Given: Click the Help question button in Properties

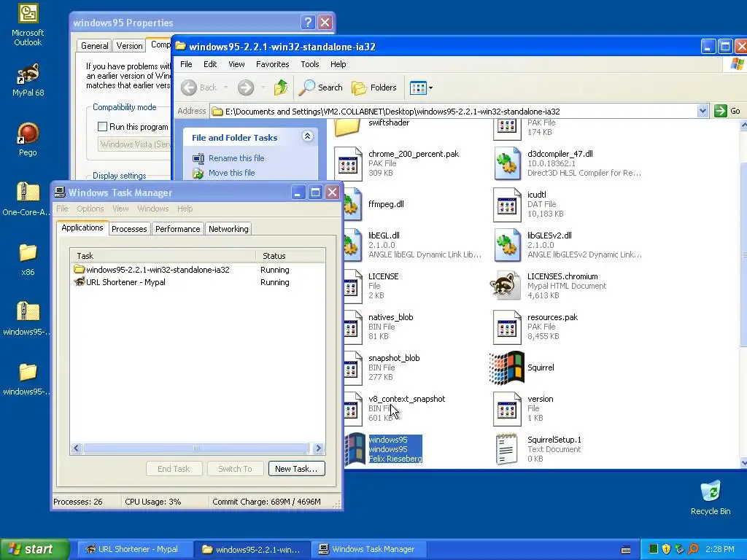Looking at the screenshot, I should click(x=308, y=23).
